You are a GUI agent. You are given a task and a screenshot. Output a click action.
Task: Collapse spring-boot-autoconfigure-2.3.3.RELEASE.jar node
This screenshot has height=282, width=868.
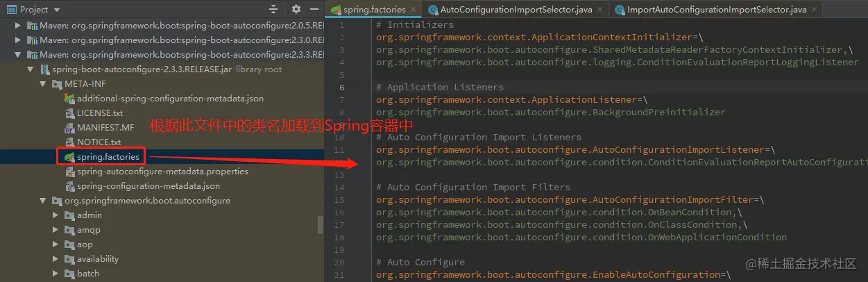31,69
